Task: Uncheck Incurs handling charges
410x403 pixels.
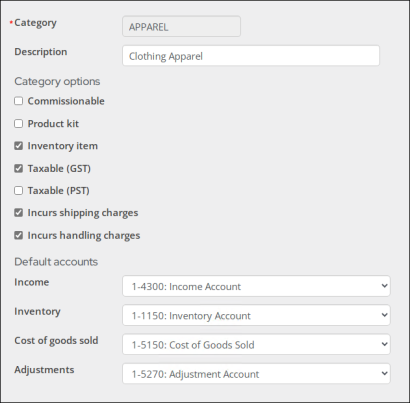Action: [19, 235]
